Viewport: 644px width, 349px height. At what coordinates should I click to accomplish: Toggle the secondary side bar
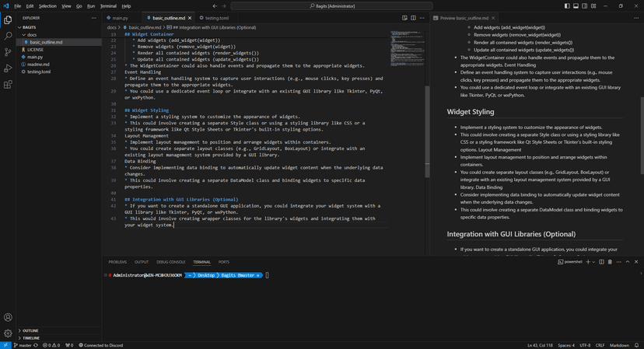584,6
